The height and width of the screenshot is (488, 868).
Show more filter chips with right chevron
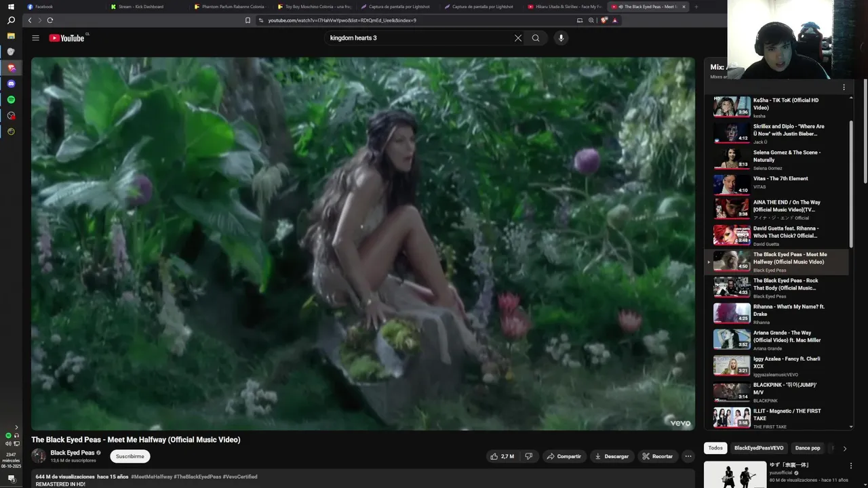844,448
